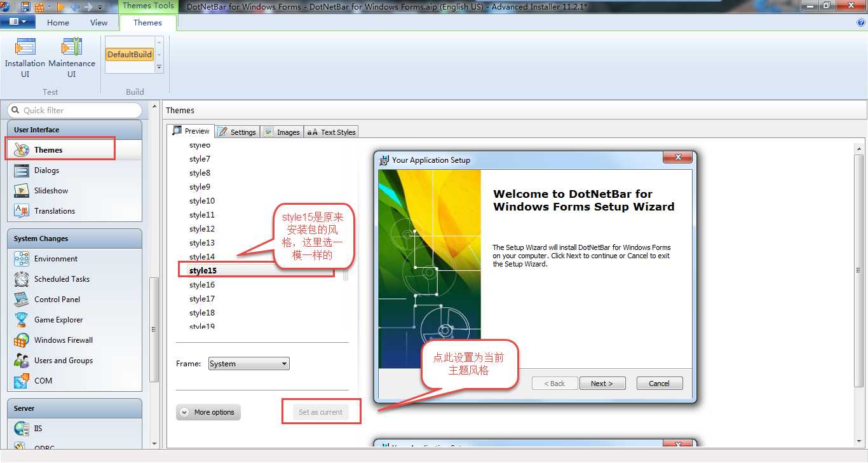The width and height of the screenshot is (868, 463).
Task: Click Back in the setup preview
Action: [x=555, y=384]
